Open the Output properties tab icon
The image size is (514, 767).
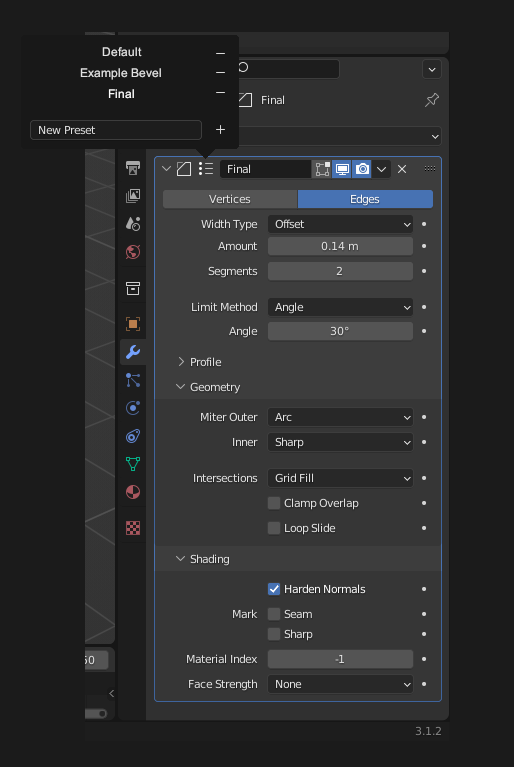[x=133, y=168]
